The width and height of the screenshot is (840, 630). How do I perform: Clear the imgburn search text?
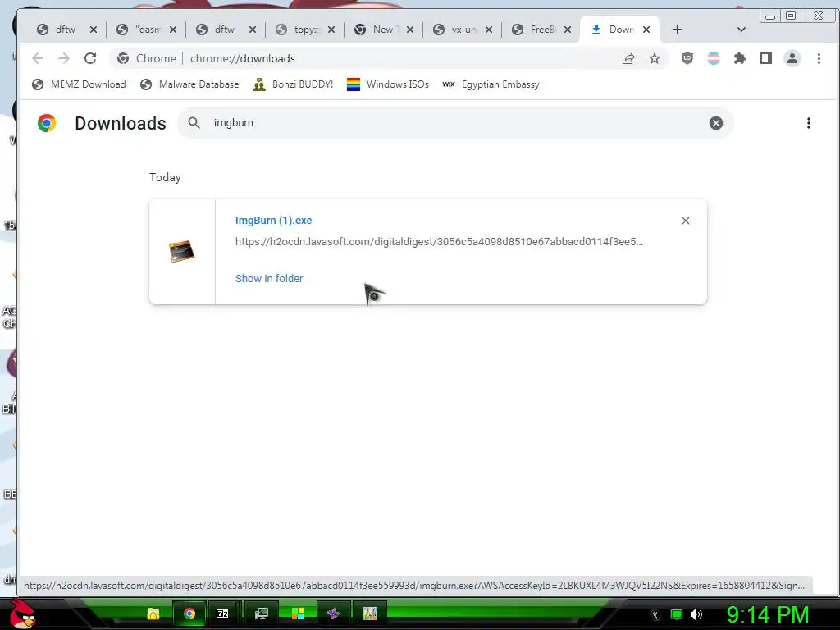715,123
